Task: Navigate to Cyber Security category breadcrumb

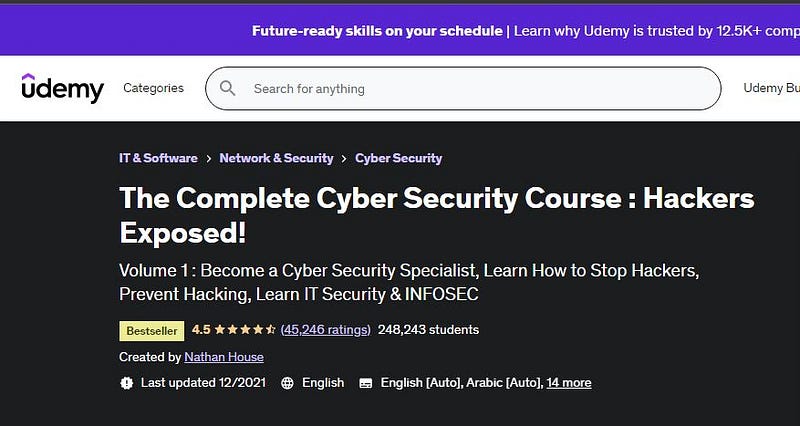Action: 398,158
